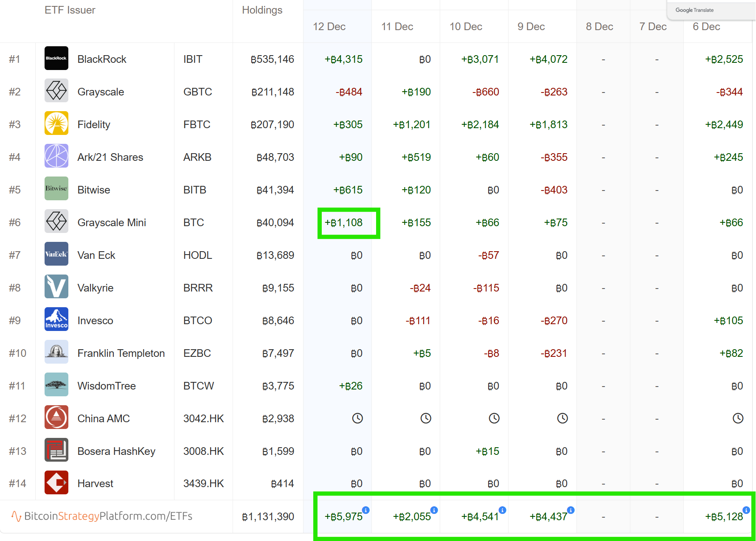Click China AMC pending clock for 6 Dec

(738, 418)
